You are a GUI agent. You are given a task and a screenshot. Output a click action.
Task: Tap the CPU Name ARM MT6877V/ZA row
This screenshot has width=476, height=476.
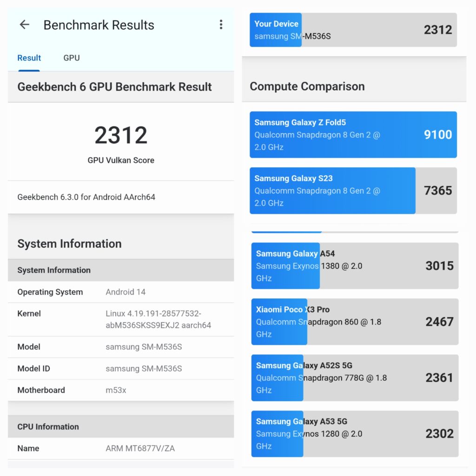(121, 449)
